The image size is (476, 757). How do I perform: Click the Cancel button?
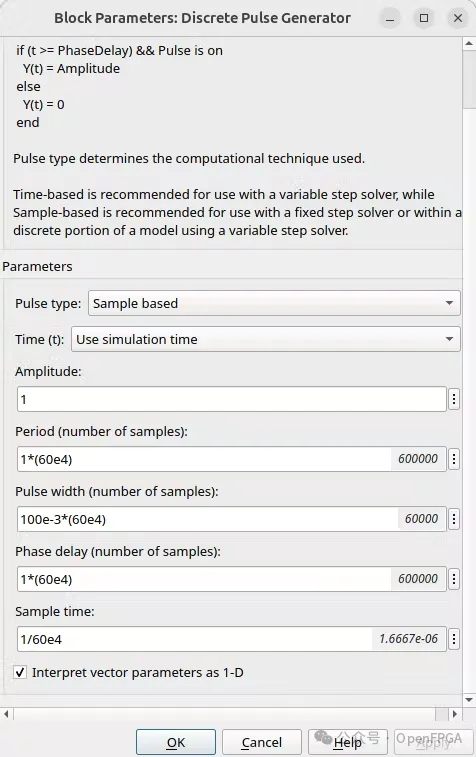click(262, 742)
